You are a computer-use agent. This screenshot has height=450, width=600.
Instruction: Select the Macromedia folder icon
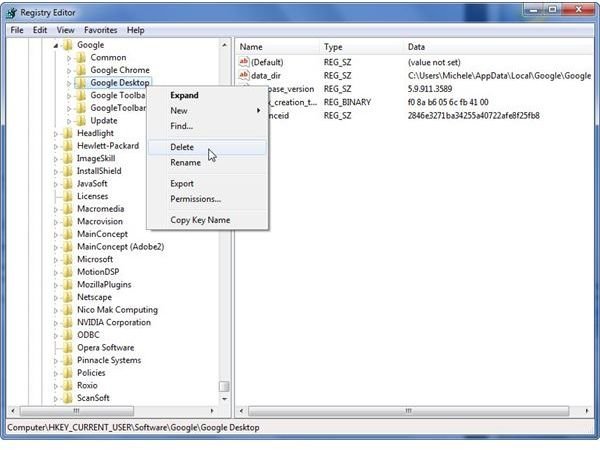pos(68,209)
